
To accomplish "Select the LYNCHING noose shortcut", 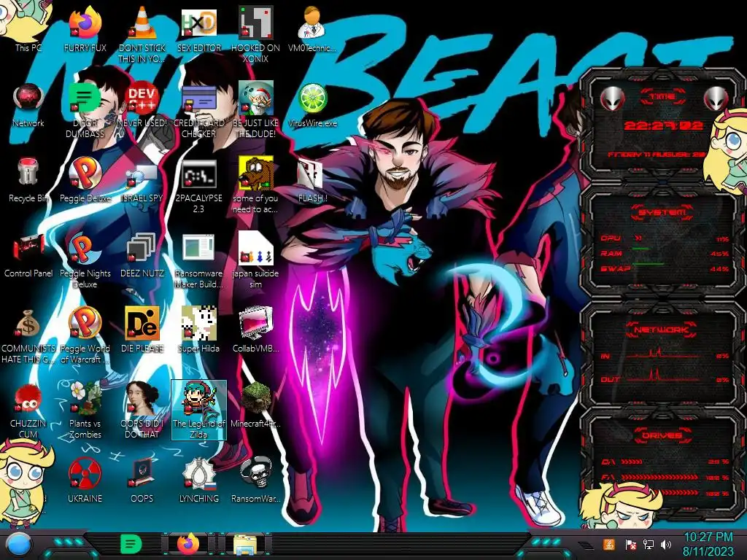I will click(x=198, y=481).
